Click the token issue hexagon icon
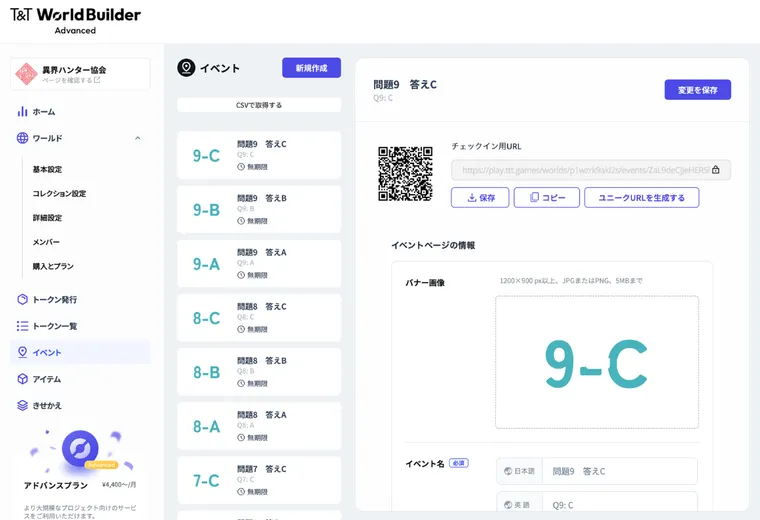Image resolution: width=760 pixels, height=520 pixels. click(22, 299)
